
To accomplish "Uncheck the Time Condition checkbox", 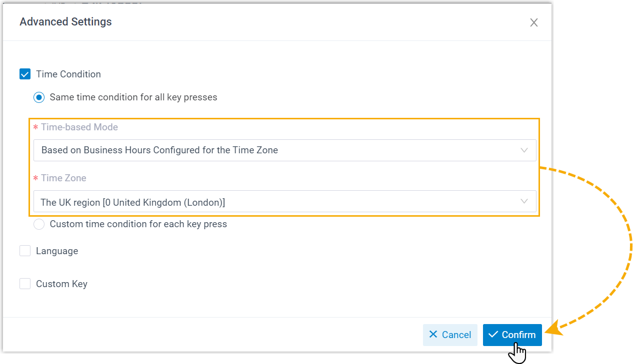I will click(25, 74).
